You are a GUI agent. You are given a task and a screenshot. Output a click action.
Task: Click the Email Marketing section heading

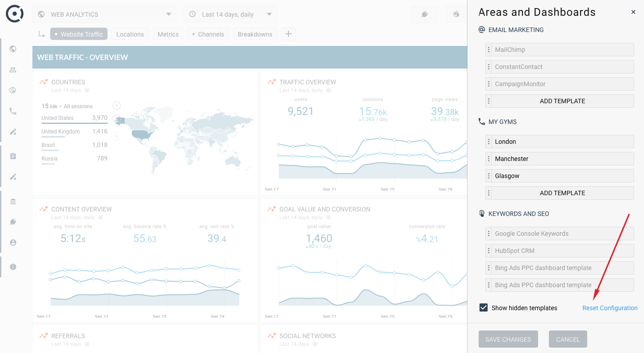tap(516, 30)
